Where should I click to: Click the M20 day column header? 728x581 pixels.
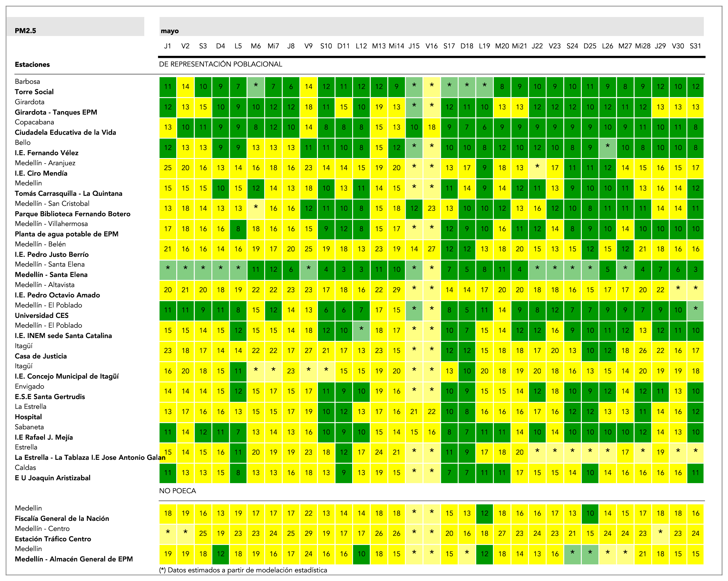(502, 46)
